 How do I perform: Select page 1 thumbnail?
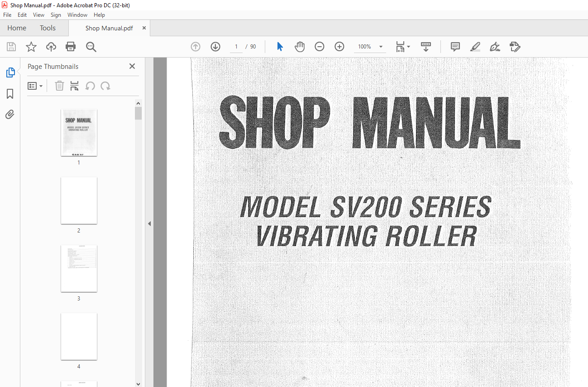79,133
